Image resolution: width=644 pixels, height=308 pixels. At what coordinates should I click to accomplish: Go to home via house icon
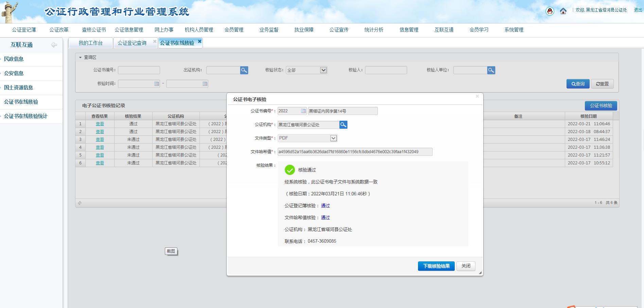click(x=563, y=11)
